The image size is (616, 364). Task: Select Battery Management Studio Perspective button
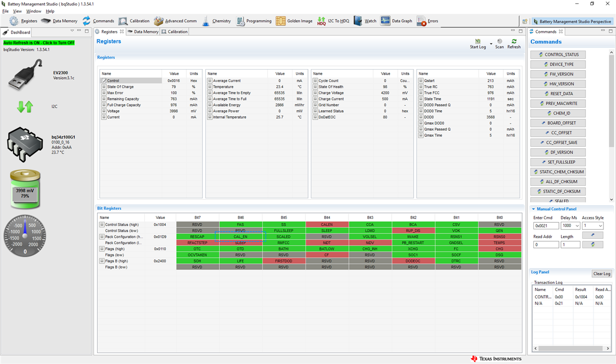click(x=572, y=22)
